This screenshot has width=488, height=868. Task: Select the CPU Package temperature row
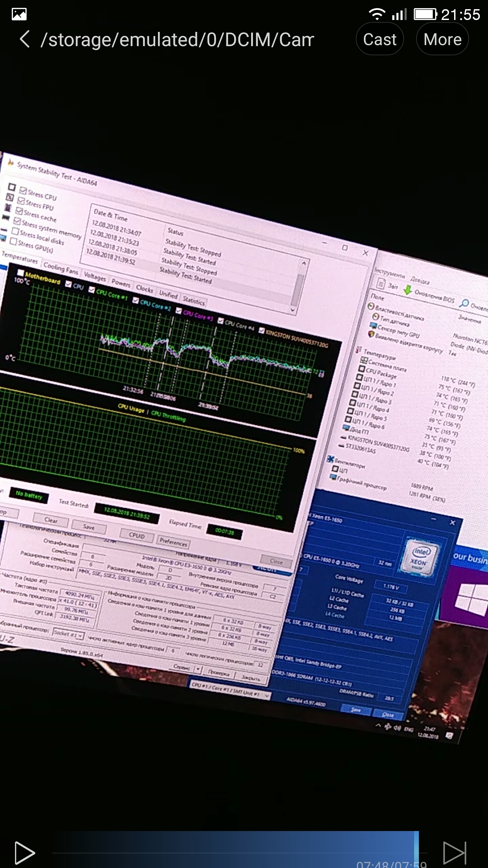tap(378, 372)
